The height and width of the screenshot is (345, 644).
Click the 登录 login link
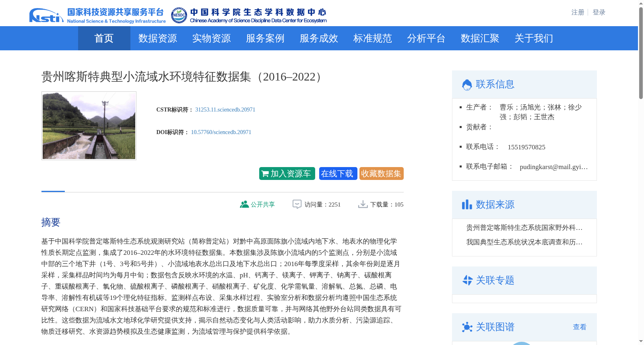click(x=599, y=12)
